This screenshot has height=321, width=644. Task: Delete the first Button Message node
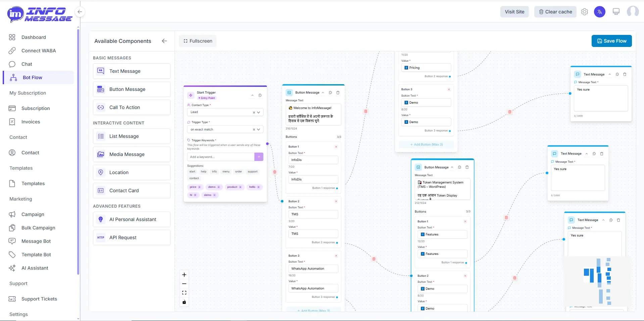click(338, 93)
